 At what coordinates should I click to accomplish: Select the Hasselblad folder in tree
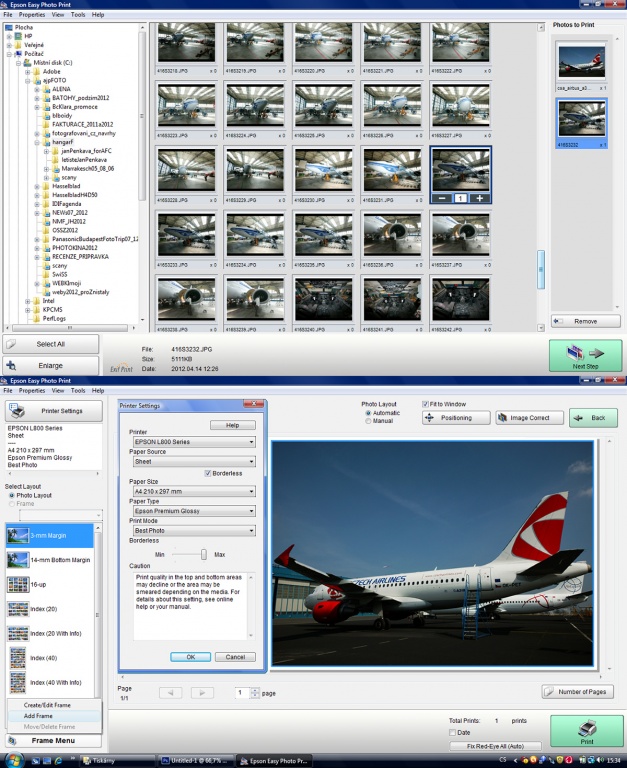[x=66, y=186]
